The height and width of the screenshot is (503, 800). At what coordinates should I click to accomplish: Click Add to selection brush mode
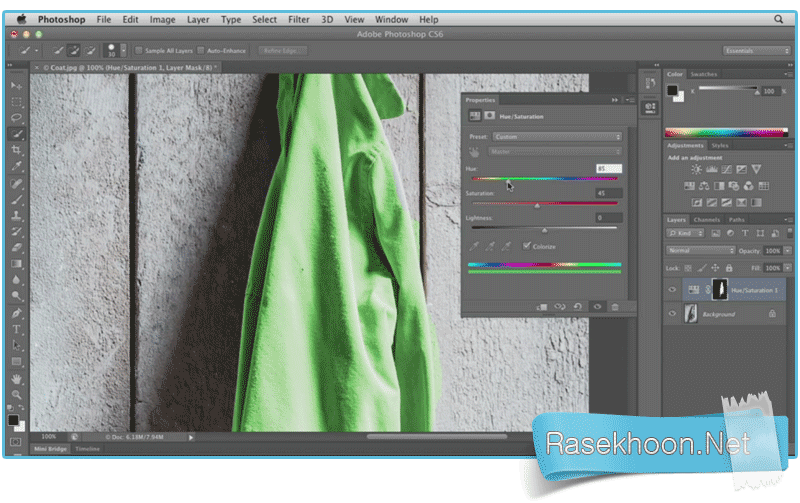coord(73,50)
